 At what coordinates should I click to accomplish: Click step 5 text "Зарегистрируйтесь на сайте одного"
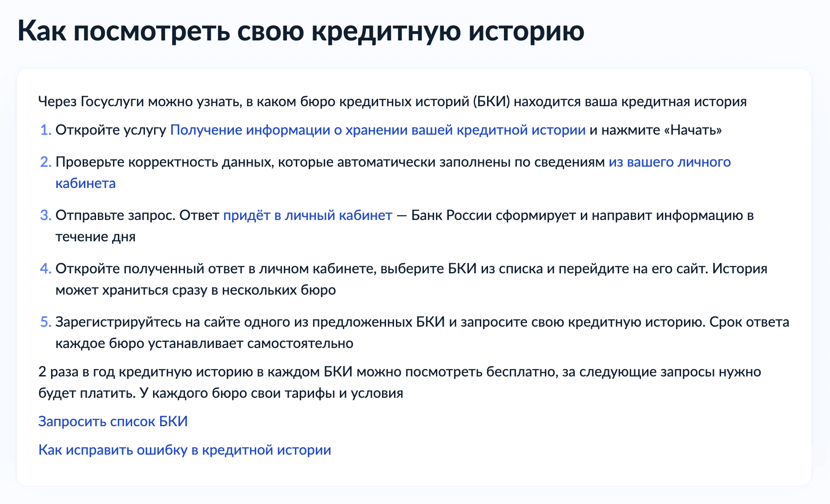tap(173, 322)
